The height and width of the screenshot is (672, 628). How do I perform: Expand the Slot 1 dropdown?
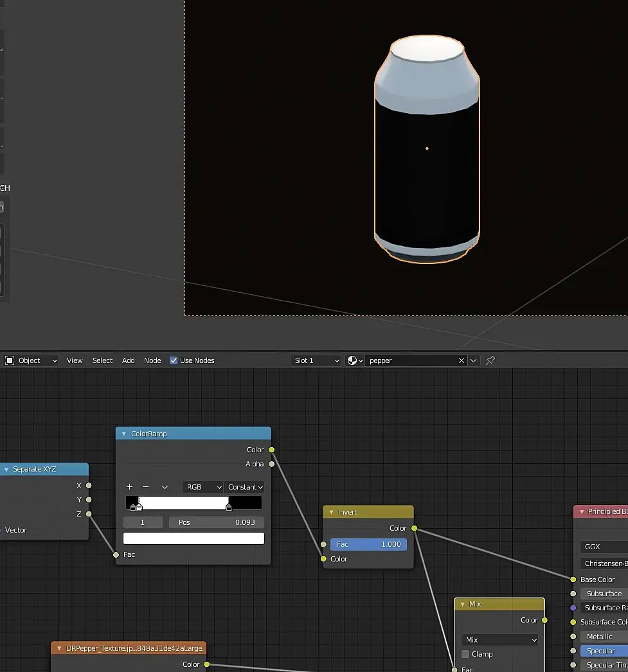(316, 360)
